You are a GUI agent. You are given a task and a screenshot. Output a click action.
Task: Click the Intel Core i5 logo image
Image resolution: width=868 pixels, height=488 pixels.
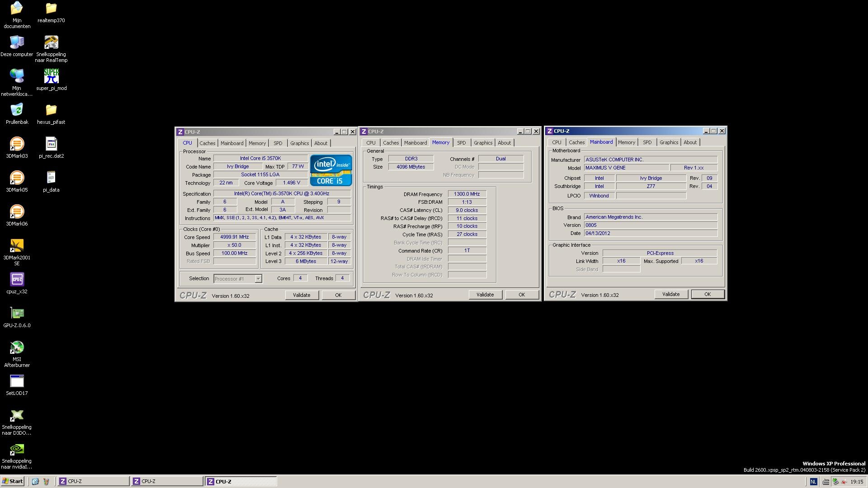pyautogui.click(x=331, y=170)
